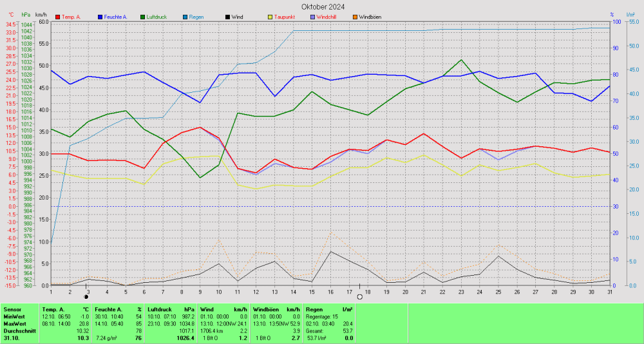Click the Sensor header in the table
Screen dimensions: 644x344
(x=13, y=310)
